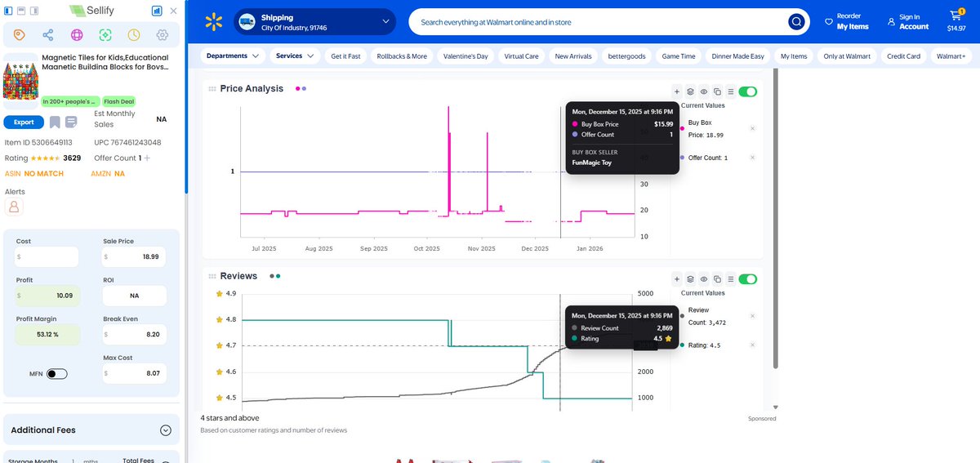Open the list menu icon in Price Analysis
The image size is (980, 463).
(731, 91)
